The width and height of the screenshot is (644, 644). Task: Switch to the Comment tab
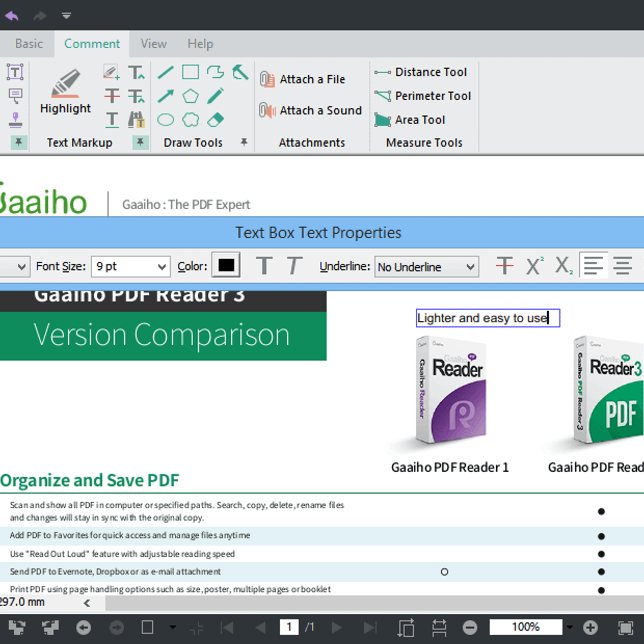click(x=92, y=43)
